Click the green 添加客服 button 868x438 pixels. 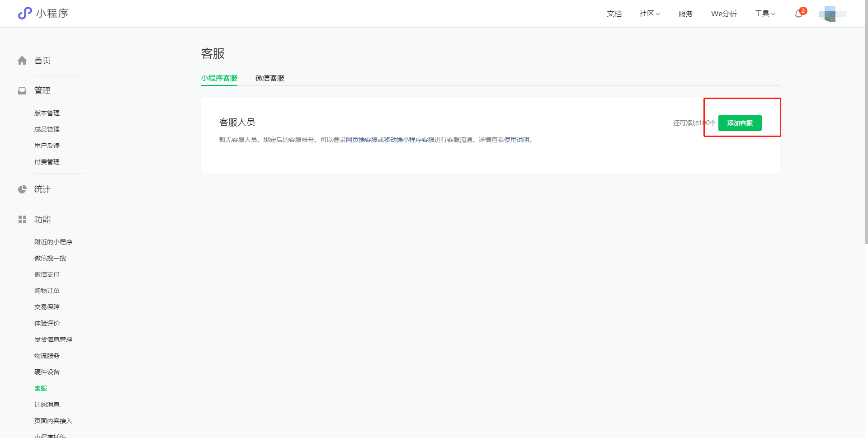coord(740,123)
